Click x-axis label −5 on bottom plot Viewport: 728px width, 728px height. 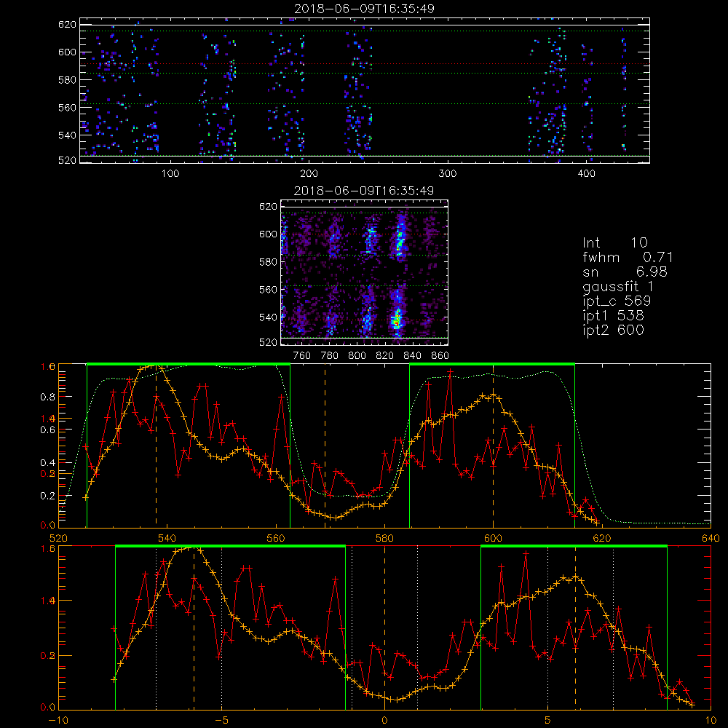coord(221,721)
